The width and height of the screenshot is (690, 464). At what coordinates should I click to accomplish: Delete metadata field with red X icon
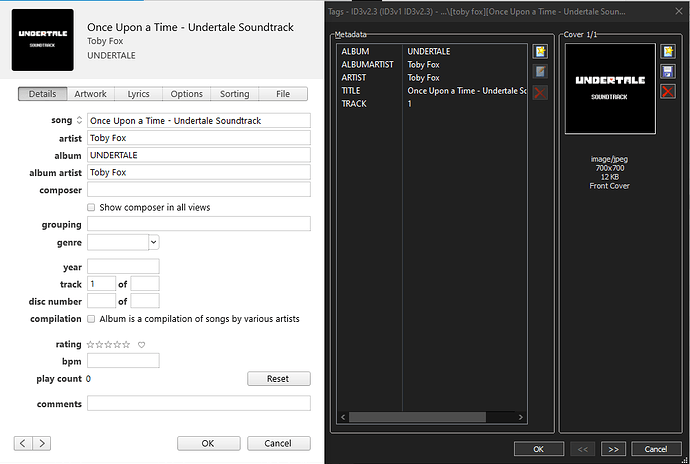pos(540,92)
